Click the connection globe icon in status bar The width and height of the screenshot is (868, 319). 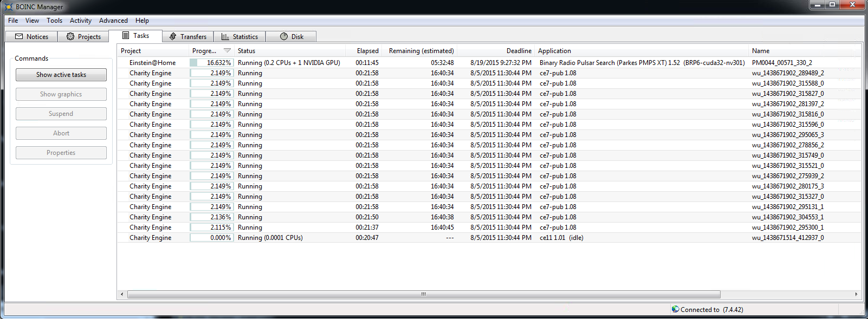pyautogui.click(x=675, y=309)
